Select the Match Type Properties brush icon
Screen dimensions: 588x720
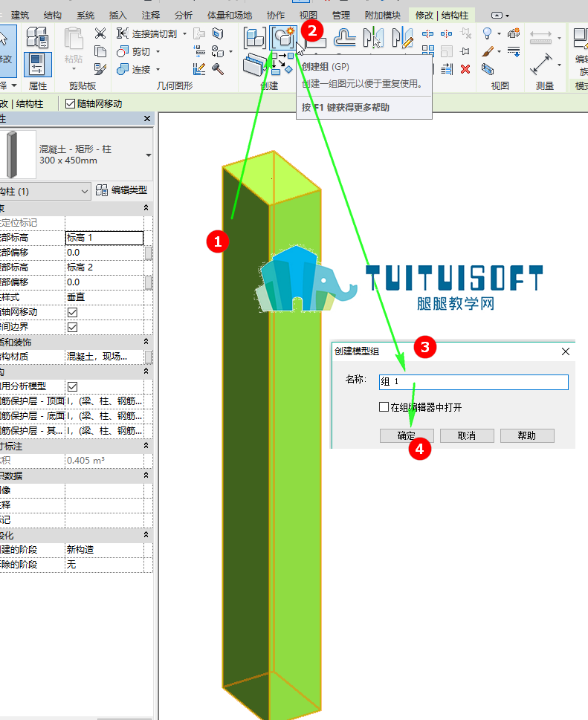pos(100,69)
